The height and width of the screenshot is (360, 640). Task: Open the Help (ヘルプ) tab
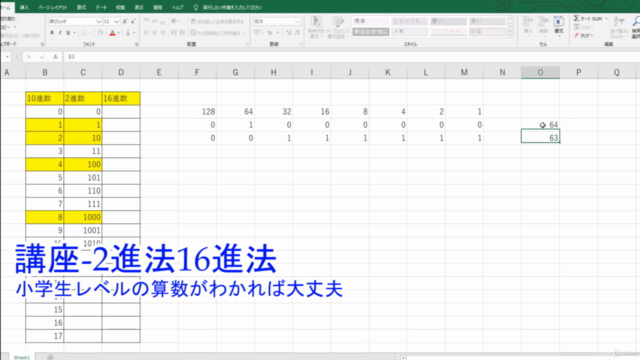click(177, 7)
